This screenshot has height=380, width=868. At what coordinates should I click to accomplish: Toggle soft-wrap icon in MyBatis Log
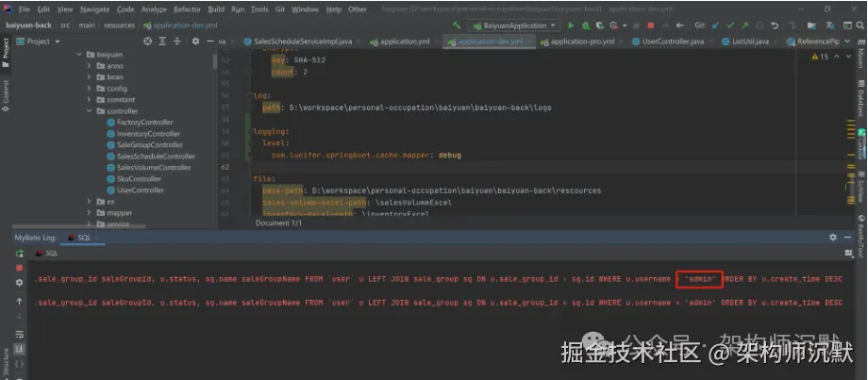(20, 334)
